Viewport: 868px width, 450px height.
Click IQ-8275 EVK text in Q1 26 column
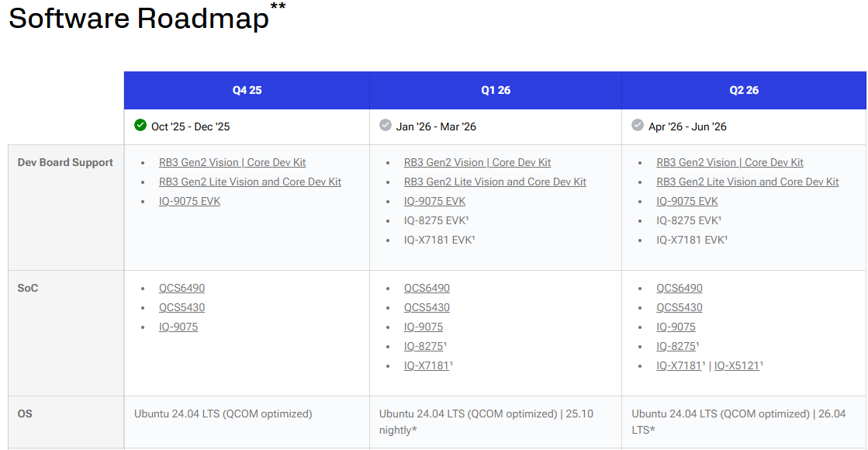click(436, 220)
